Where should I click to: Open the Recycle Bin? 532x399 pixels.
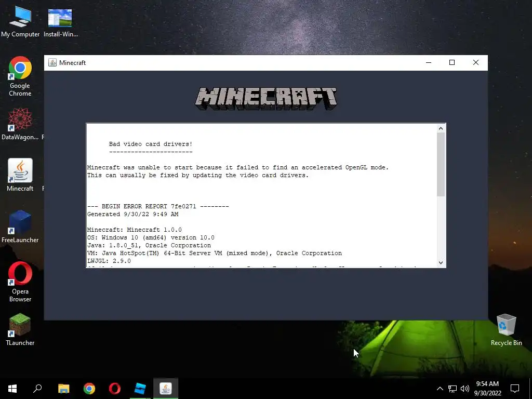(506, 330)
